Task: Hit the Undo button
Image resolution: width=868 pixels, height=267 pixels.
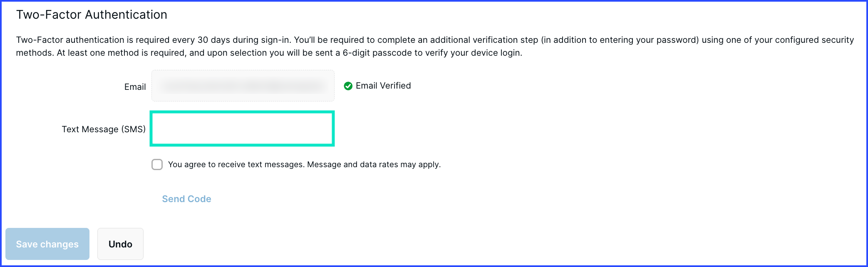Action: [x=120, y=244]
